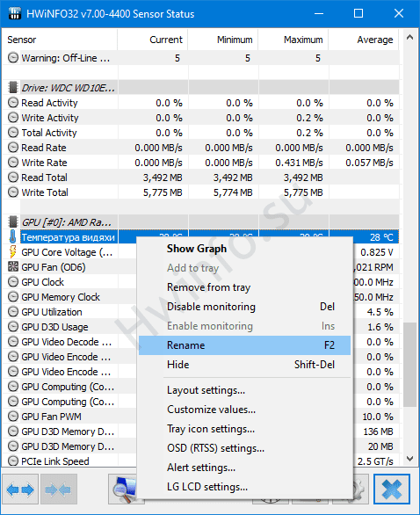Screen dimensions: 420x515
Task: Click the blue X close sensors button
Action: tap(391, 490)
